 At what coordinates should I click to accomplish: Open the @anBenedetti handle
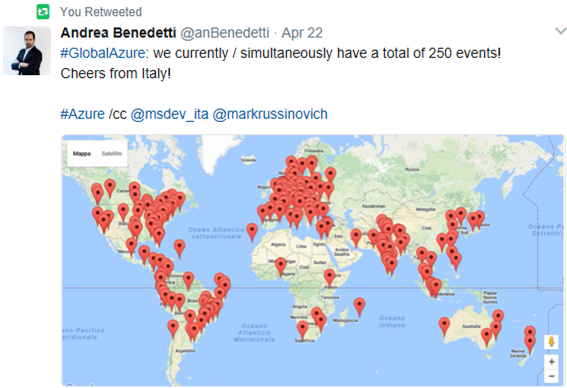coord(225,33)
